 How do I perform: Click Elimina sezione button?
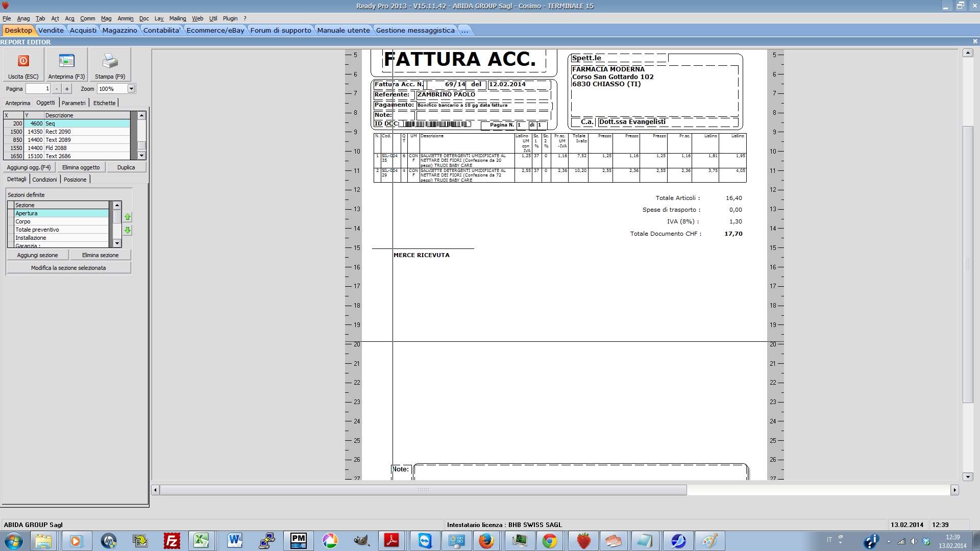[100, 255]
